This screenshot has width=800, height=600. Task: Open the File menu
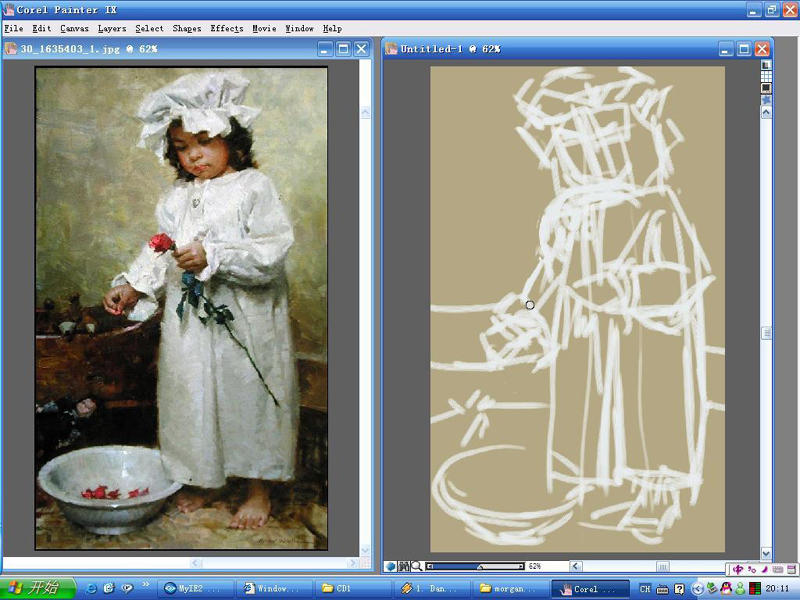(14, 29)
